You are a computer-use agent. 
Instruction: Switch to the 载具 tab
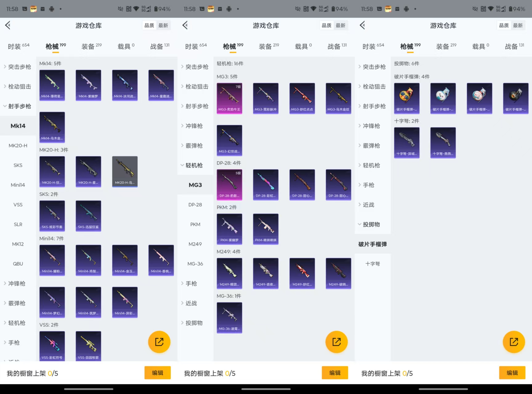pos(125,46)
